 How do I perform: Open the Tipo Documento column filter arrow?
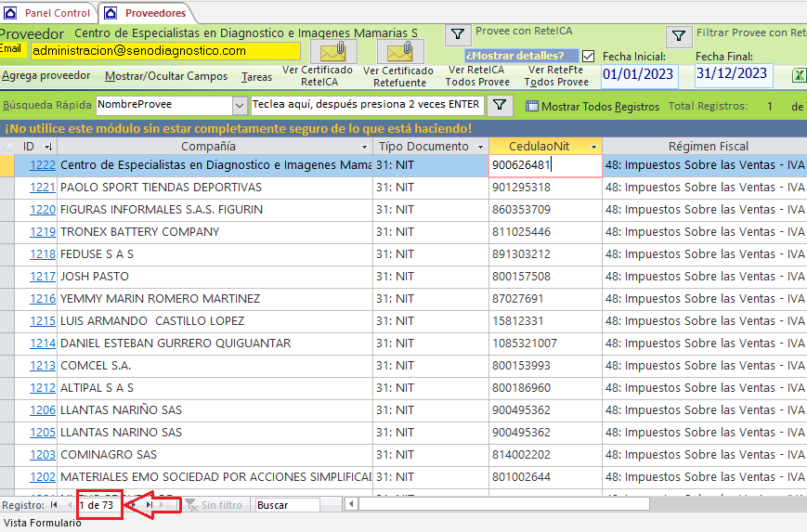click(x=480, y=147)
